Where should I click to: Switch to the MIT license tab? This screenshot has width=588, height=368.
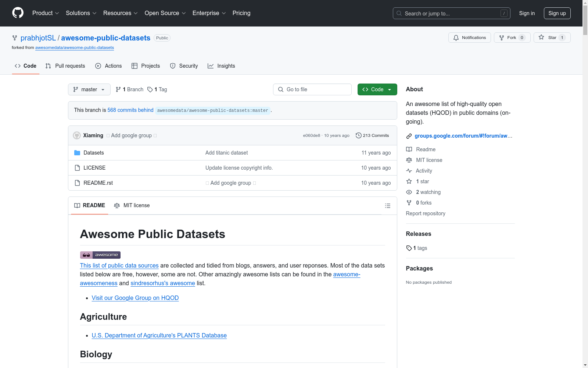click(132, 205)
